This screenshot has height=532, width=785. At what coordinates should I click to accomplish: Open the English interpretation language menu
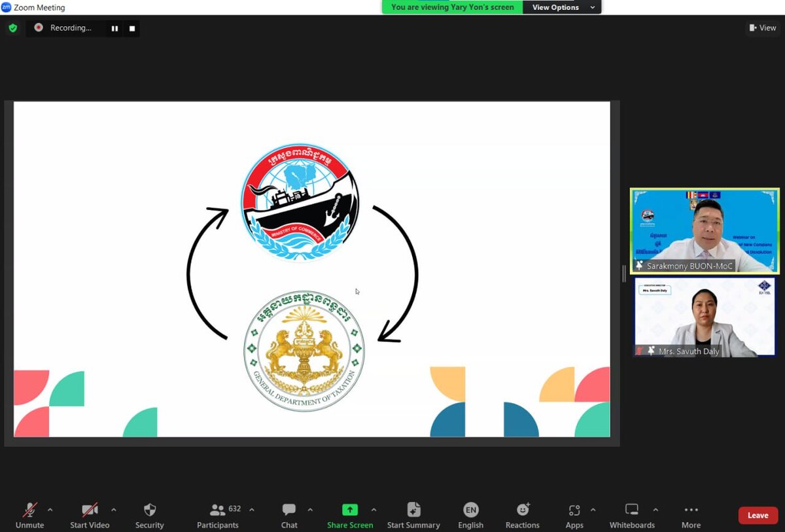(470, 516)
